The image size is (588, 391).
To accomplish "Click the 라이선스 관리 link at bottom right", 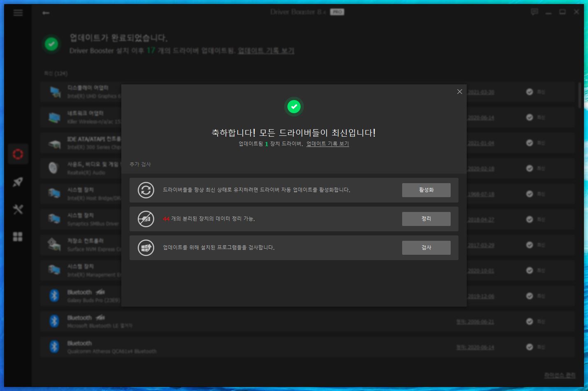I will coord(560,375).
